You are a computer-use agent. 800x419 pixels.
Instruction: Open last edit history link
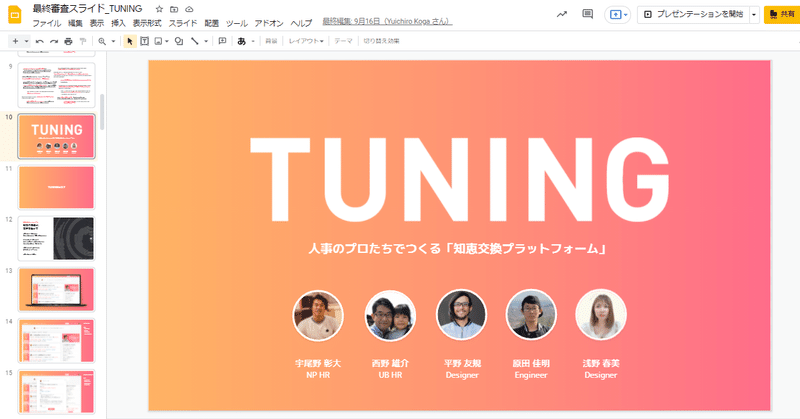tap(387, 21)
